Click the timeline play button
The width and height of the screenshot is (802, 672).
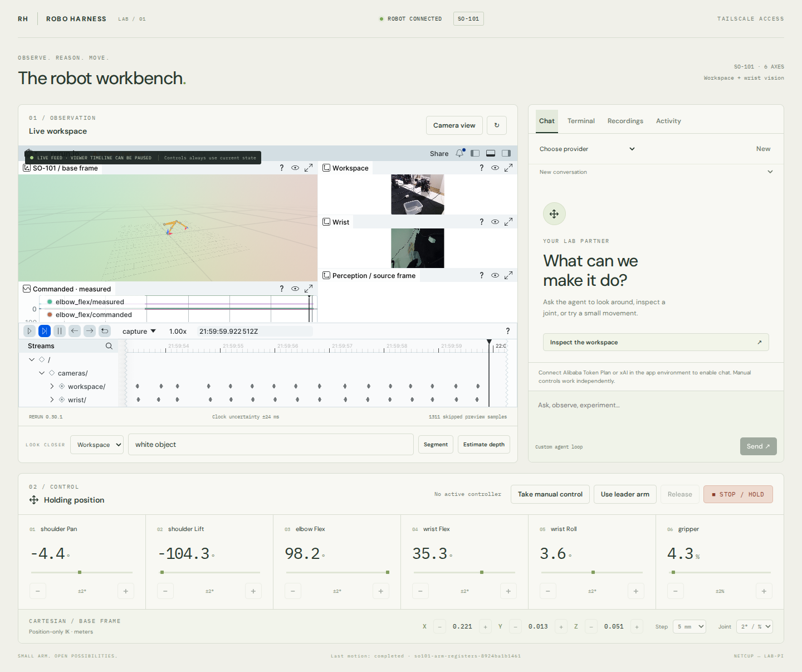30,331
